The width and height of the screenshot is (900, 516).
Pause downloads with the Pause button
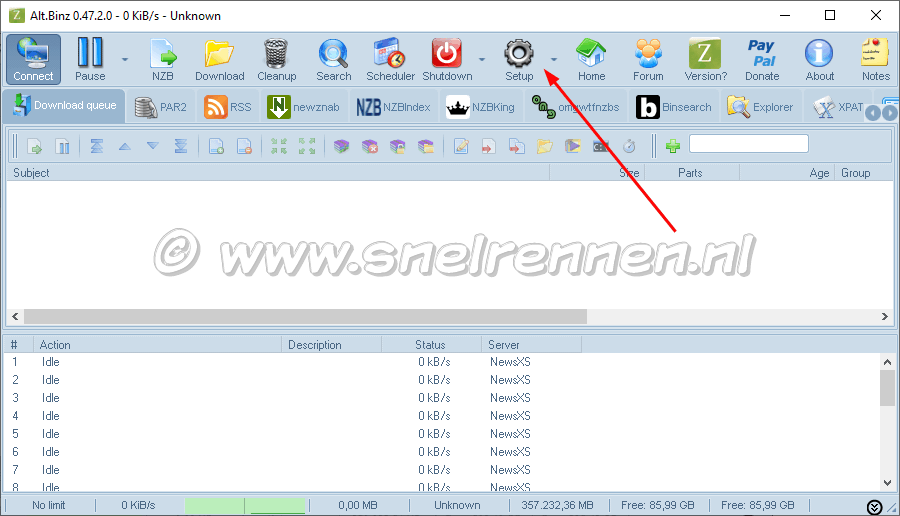pos(90,59)
